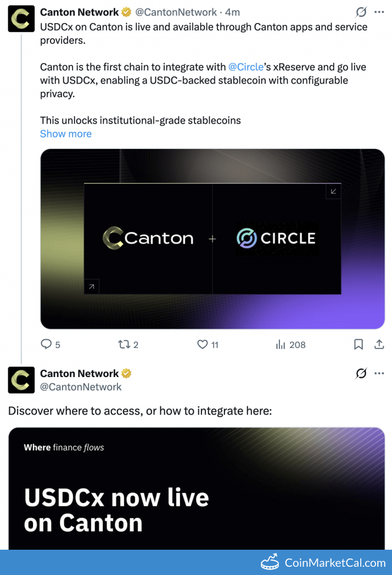
Task: Open Canton Network avatar on first tweet
Action: click(x=21, y=19)
